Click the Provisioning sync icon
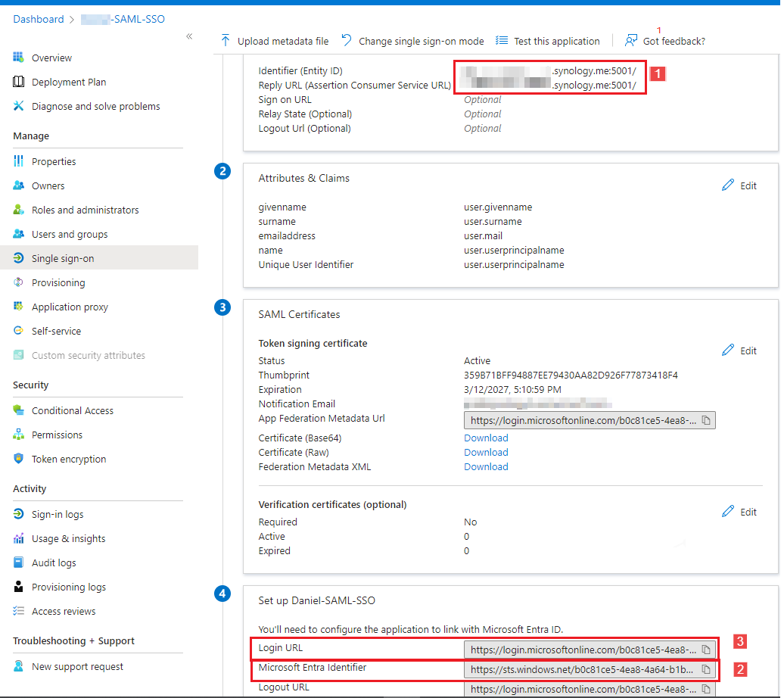784x698 pixels. click(18, 282)
